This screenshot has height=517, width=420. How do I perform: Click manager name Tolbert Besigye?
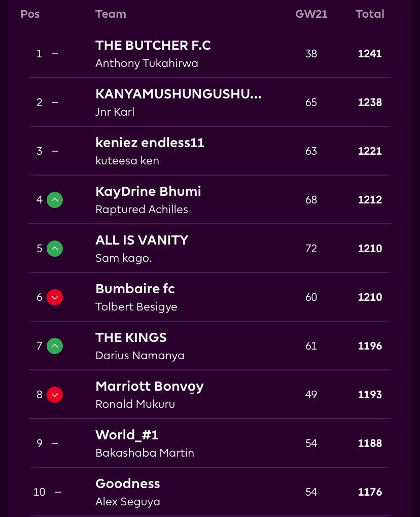[136, 307]
